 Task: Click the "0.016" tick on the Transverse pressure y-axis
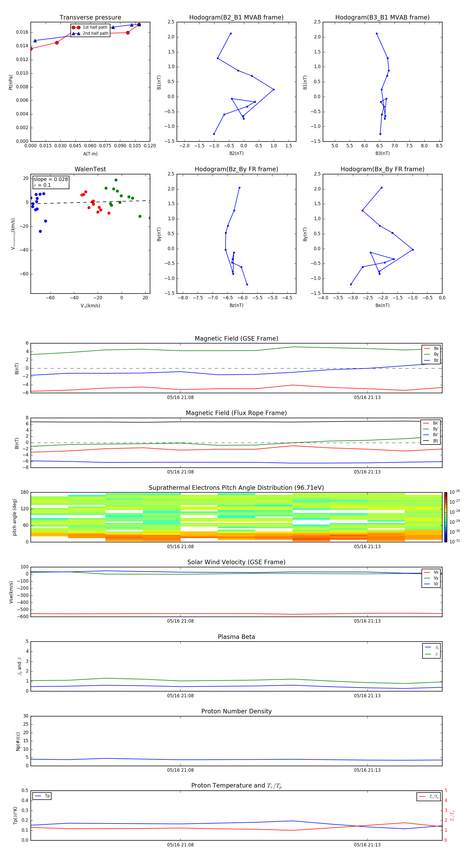pos(22,32)
